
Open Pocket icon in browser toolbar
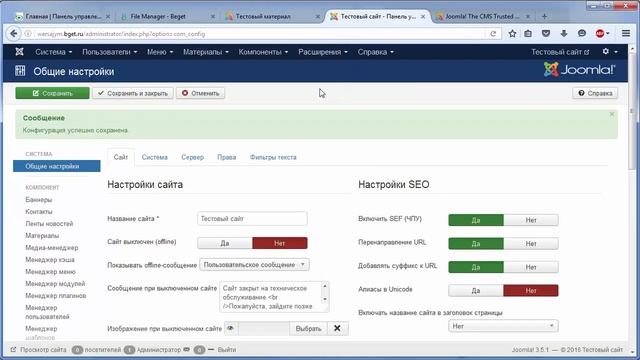pos(546,34)
